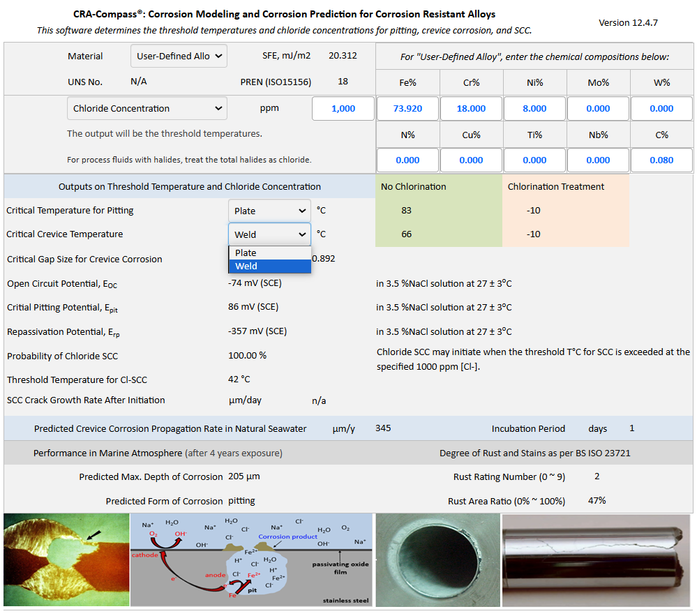Click the Version 12.4.7 text
This screenshot has width=697, height=616.
(x=628, y=22)
